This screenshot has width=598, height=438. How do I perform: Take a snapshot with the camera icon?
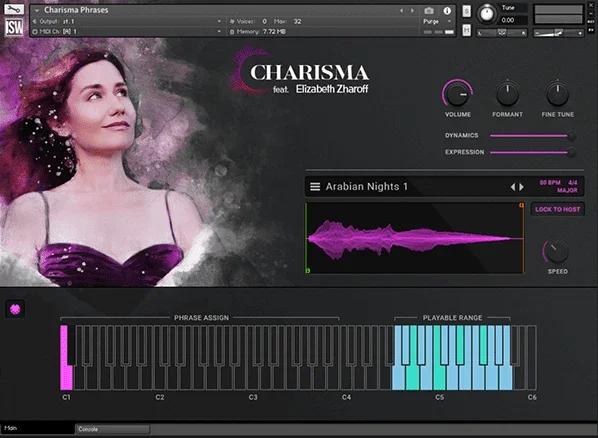(429, 11)
